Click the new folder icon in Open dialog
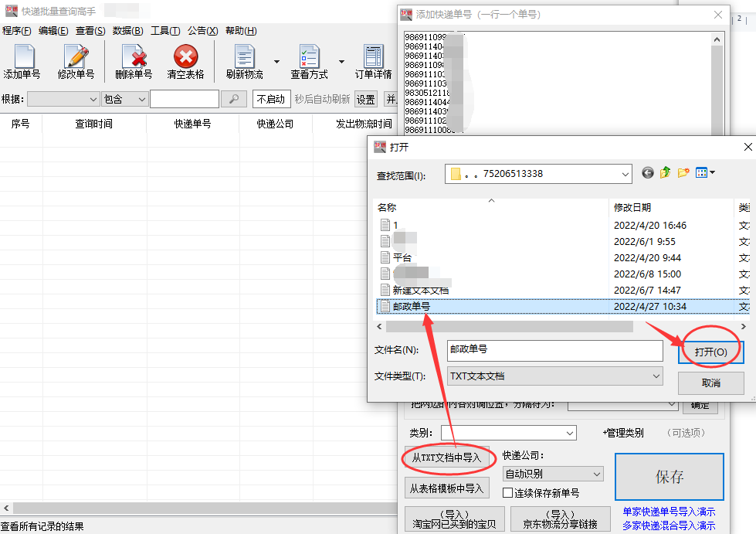This screenshot has height=534, width=756. click(683, 172)
